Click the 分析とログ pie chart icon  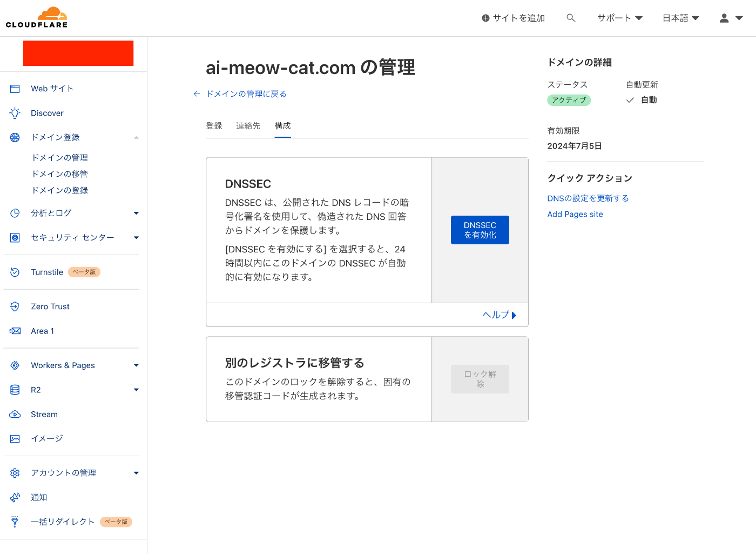[x=15, y=213]
